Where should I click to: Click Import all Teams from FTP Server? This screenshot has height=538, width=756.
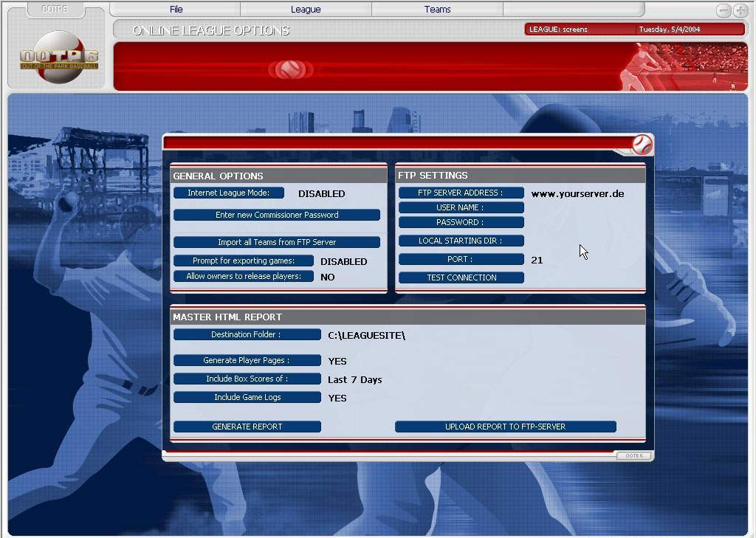(277, 242)
